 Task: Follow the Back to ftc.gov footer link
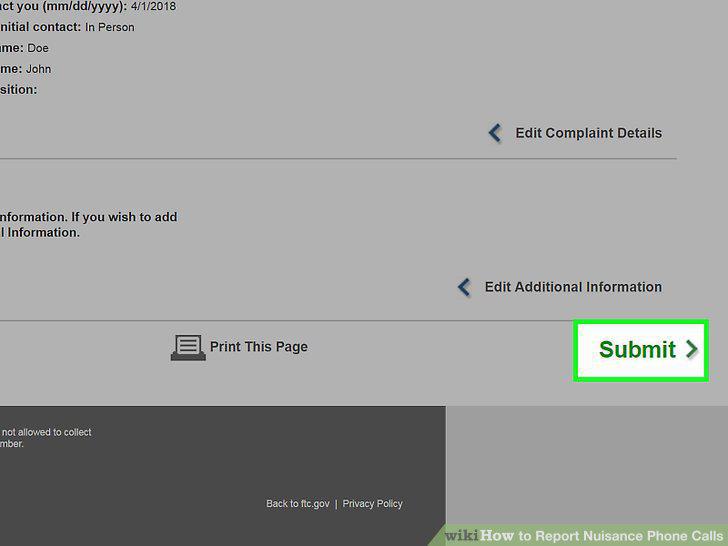point(298,504)
